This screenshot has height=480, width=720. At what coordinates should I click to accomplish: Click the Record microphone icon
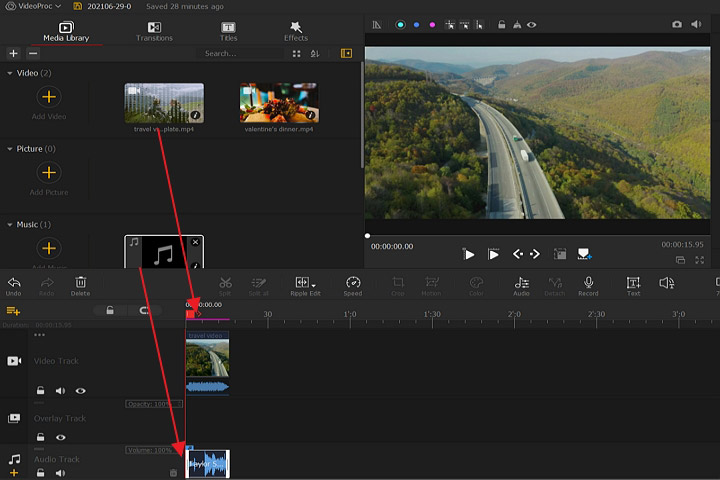pos(588,284)
